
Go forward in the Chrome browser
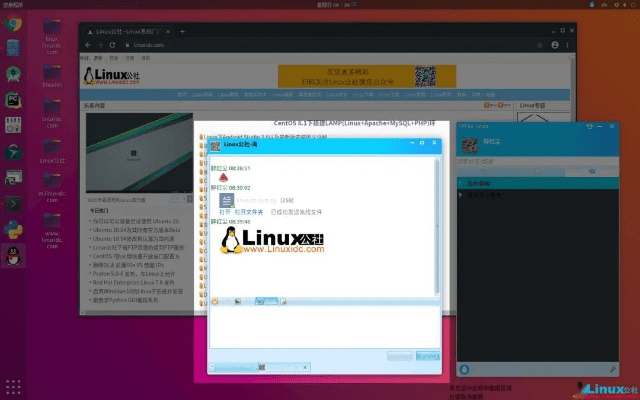pyautogui.click(x=100, y=45)
